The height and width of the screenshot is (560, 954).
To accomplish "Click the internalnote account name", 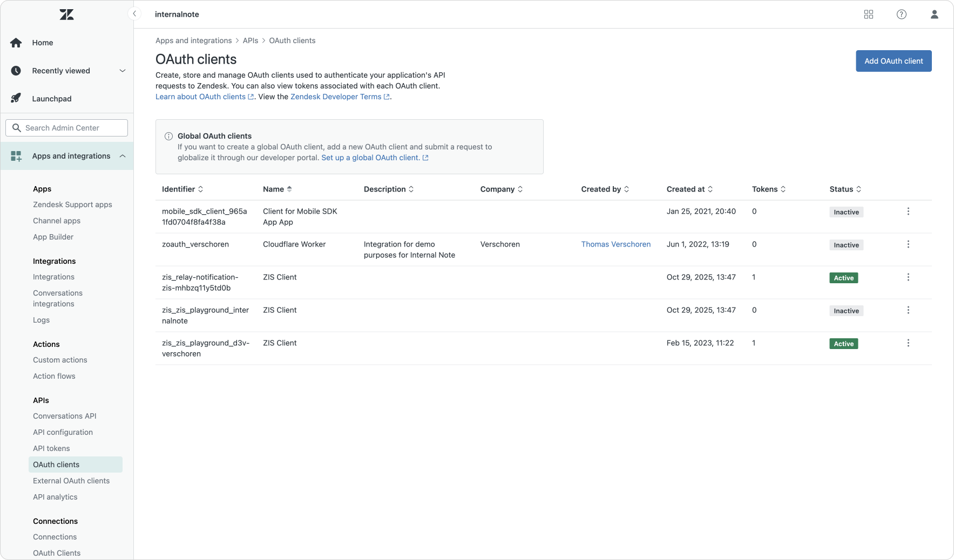I will pyautogui.click(x=177, y=15).
